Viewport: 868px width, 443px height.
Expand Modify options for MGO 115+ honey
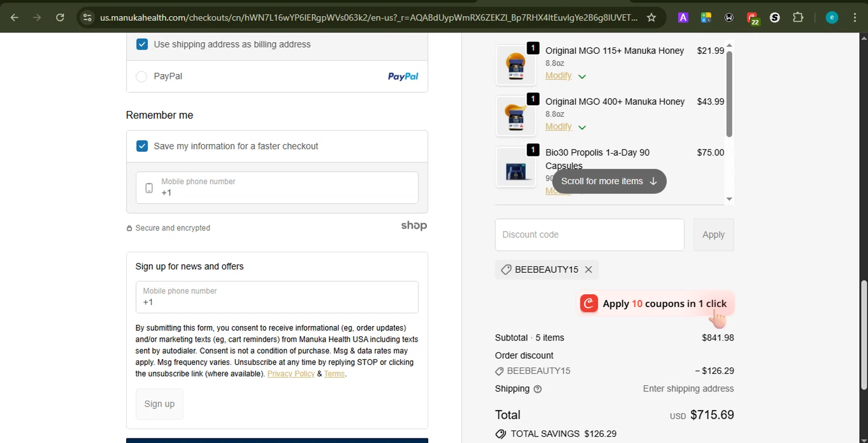582,76
